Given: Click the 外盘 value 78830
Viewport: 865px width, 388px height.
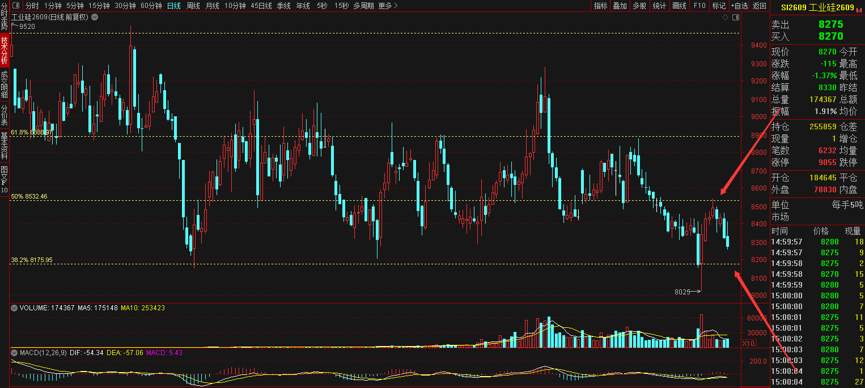Looking at the screenshot, I should click(x=825, y=189).
